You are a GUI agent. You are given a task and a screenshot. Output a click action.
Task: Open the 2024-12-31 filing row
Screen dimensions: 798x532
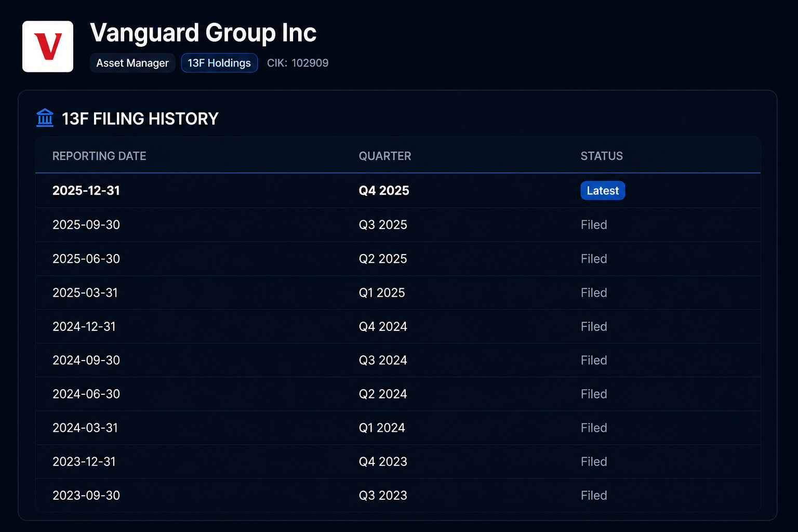tap(398, 326)
